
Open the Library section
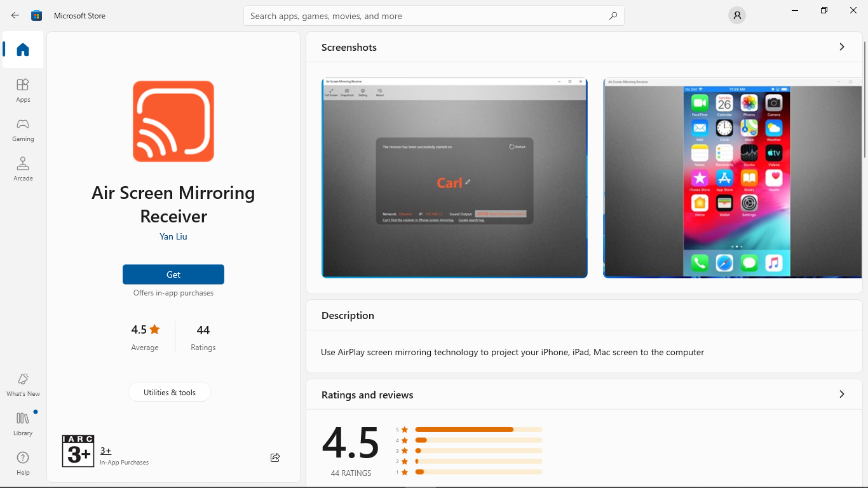pos(23,424)
